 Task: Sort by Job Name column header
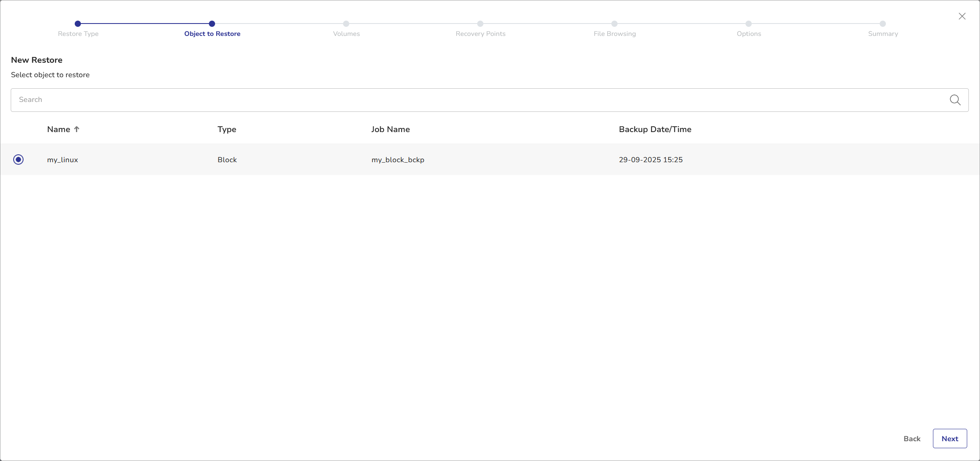[x=390, y=129]
